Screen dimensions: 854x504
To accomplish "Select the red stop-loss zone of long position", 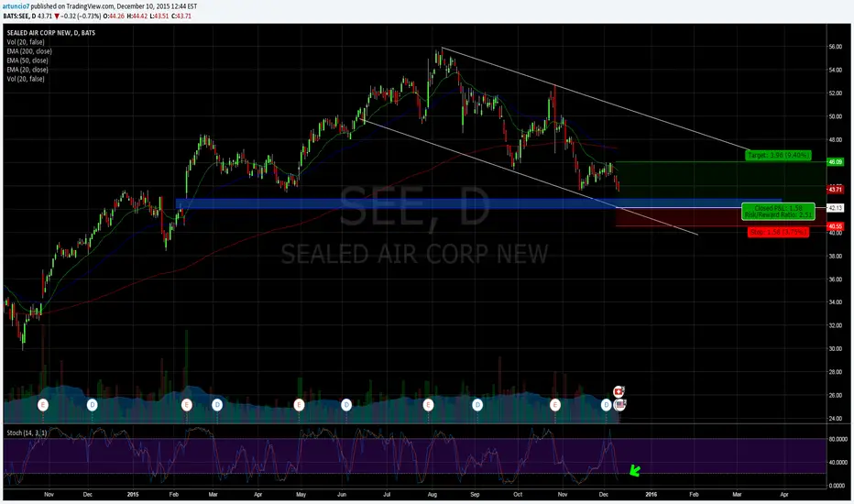I will coord(721,217).
